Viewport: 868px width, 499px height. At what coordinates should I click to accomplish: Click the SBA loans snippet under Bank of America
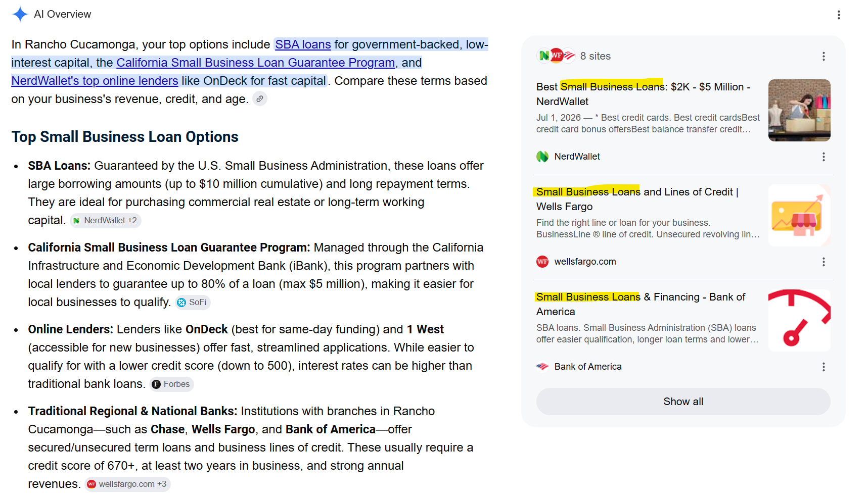(648, 333)
